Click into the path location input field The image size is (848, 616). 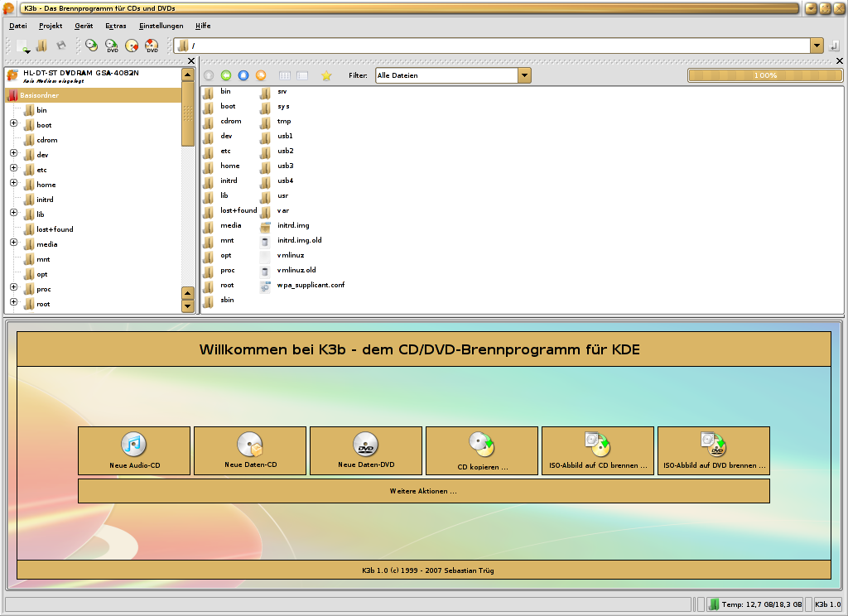click(492, 46)
